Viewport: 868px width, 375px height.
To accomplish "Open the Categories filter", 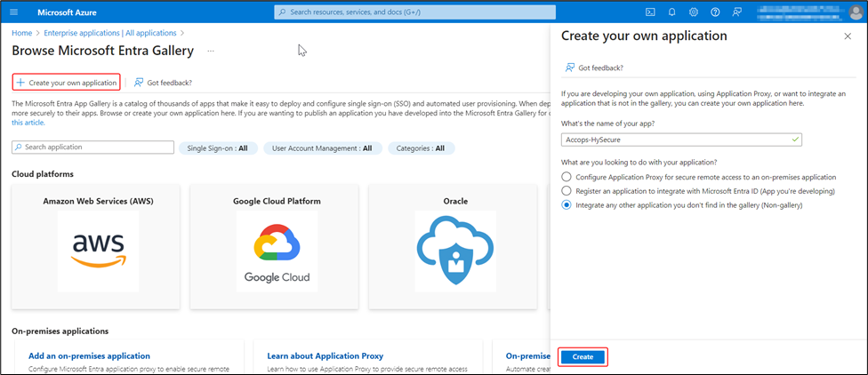I will 421,148.
